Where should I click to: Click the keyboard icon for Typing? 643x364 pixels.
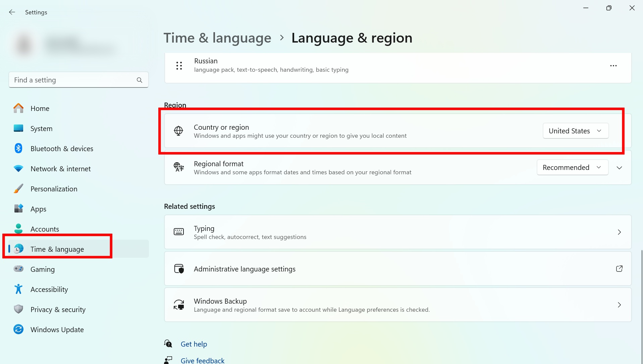179,232
